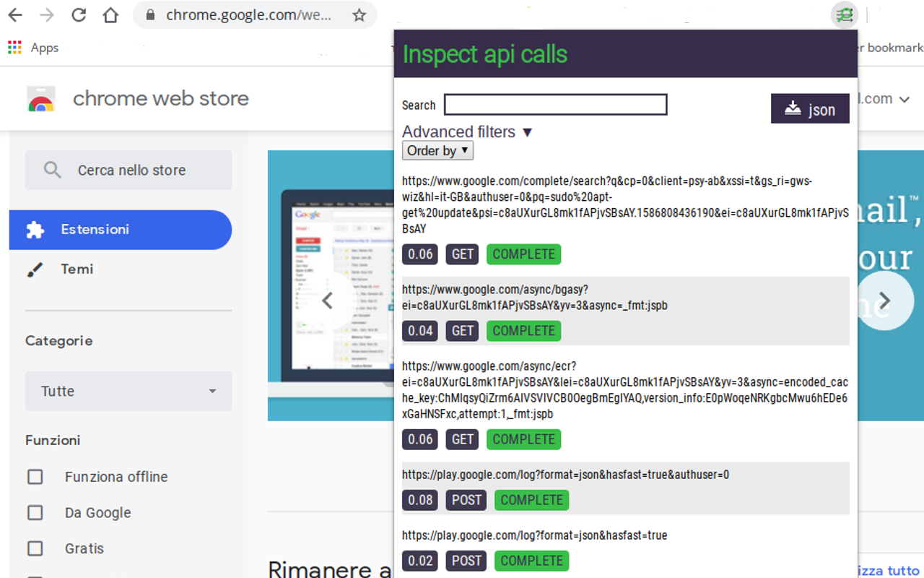
Task: Click the COMPLETE status next to 0.02
Action: coord(531,561)
